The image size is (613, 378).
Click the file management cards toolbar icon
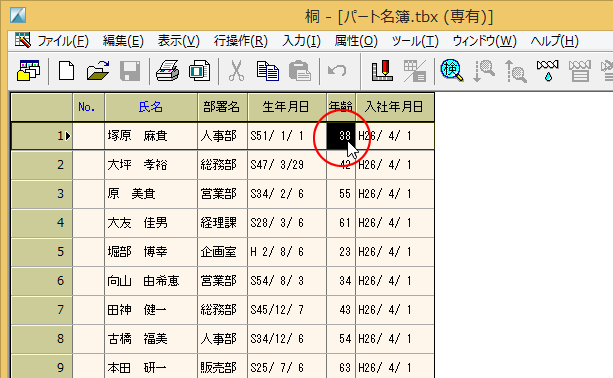point(28,71)
